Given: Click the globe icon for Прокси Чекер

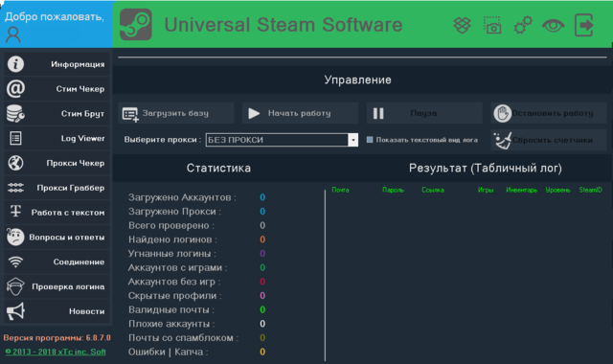Looking at the screenshot, I should tap(15, 163).
